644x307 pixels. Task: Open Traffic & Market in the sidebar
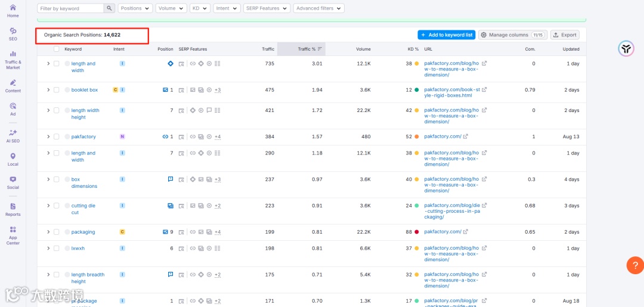click(13, 60)
